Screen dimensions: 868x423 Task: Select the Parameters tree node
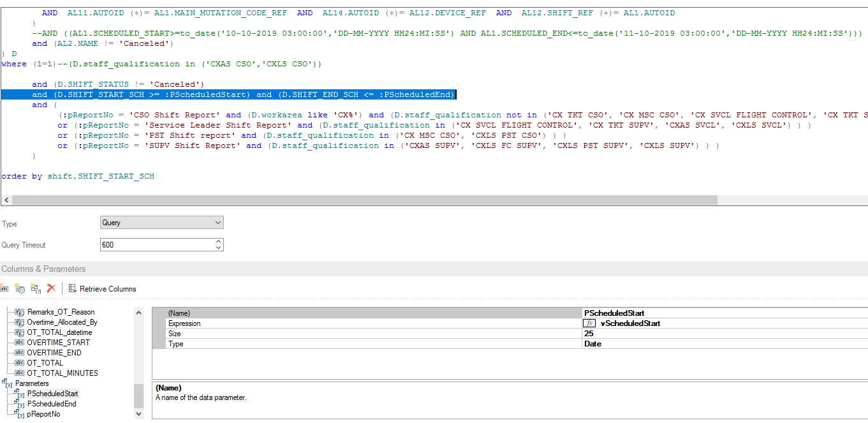(x=32, y=383)
